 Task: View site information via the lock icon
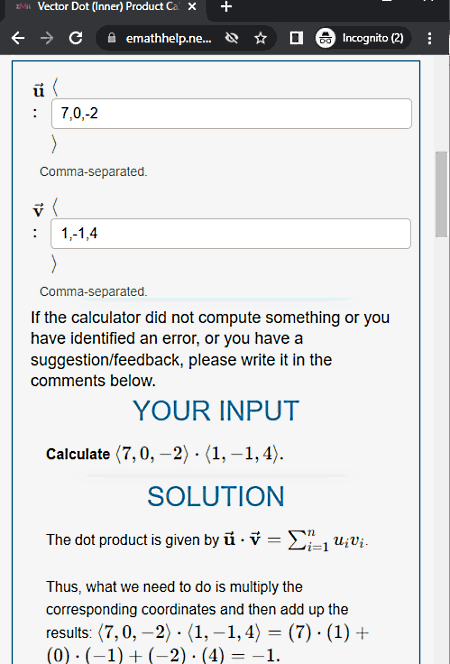pyautogui.click(x=112, y=38)
